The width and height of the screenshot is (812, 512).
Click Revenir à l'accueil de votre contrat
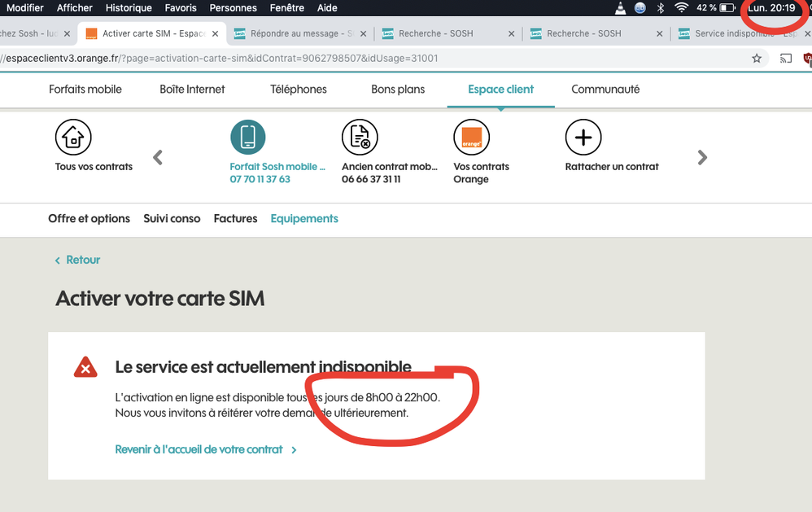click(199, 449)
